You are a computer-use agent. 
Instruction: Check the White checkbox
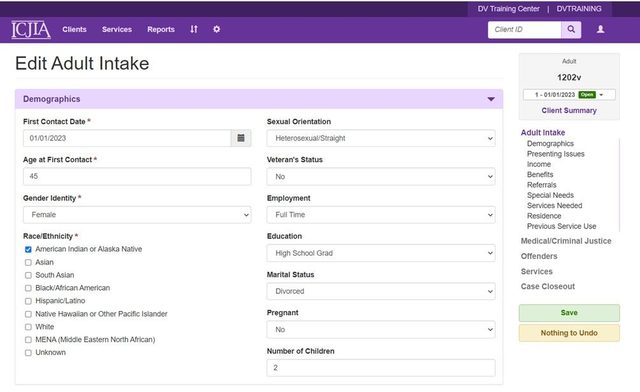pos(28,327)
